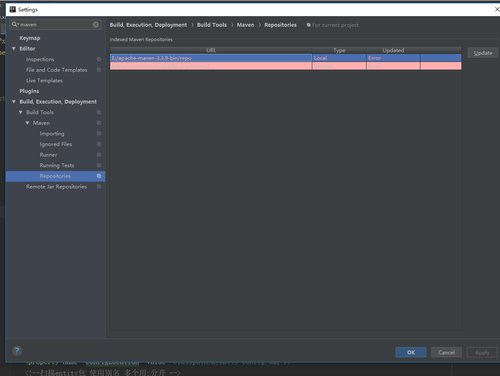Screen dimensions: 500x376
Task: Collapse the Build Tools tree node
Action: coord(21,112)
